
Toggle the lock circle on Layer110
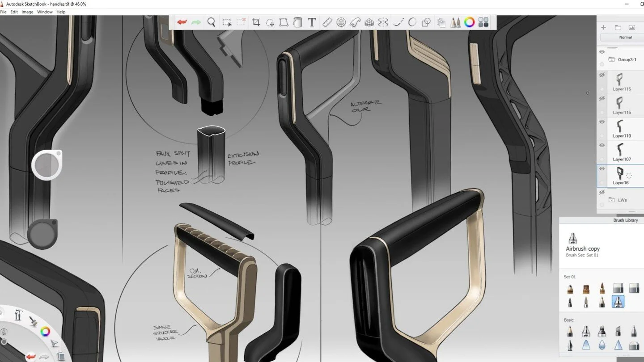click(x=602, y=135)
